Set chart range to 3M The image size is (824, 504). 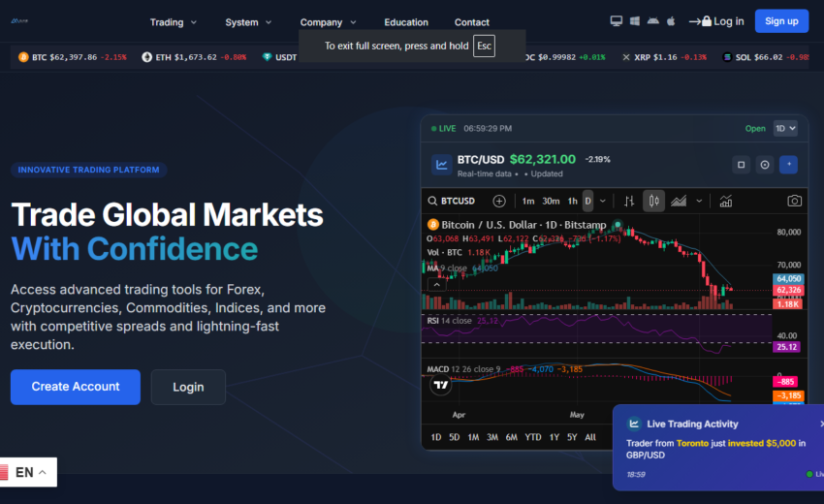pyautogui.click(x=491, y=437)
